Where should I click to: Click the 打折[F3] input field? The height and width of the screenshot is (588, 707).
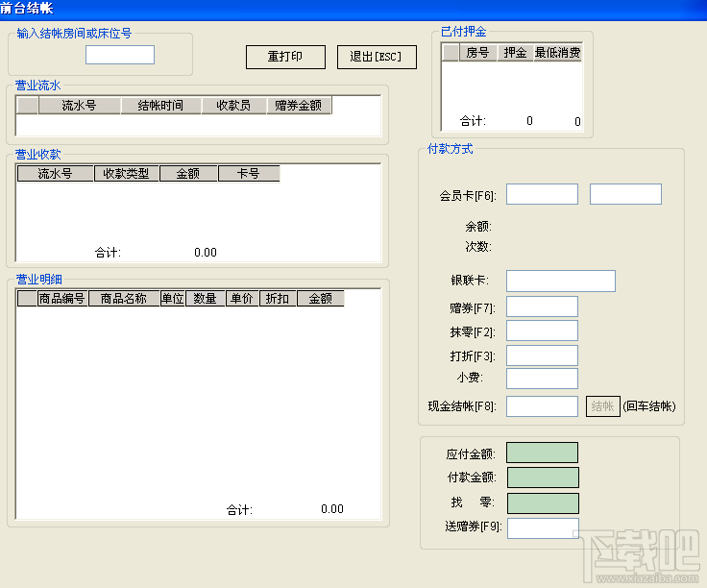[x=542, y=355]
